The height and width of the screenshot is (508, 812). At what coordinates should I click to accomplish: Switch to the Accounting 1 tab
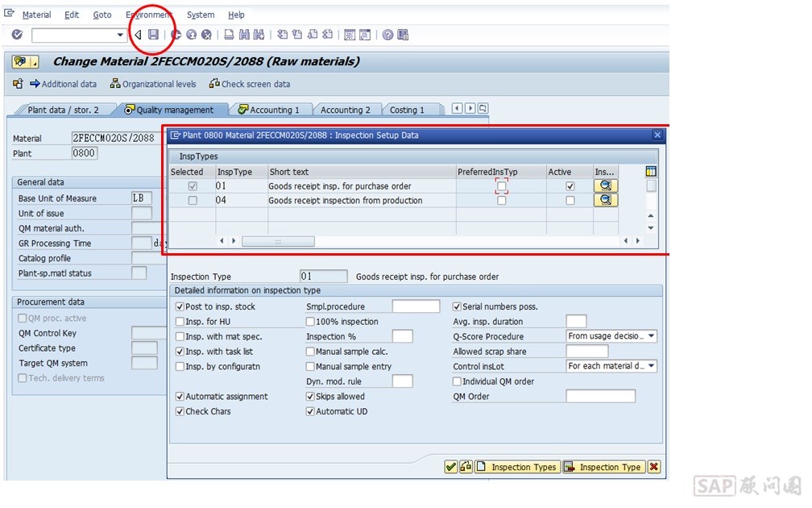[268, 110]
